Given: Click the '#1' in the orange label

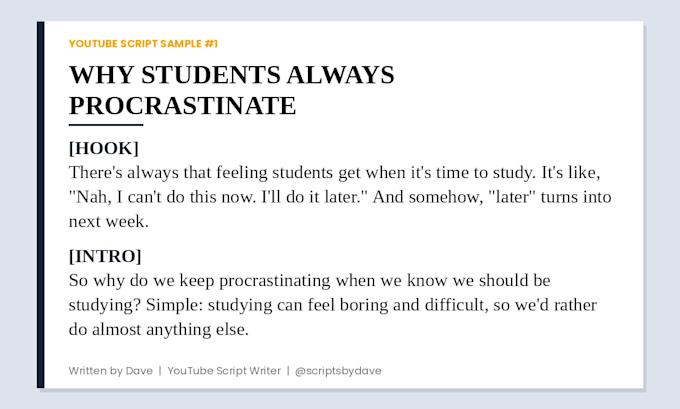Looking at the screenshot, I should [x=211, y=44].
